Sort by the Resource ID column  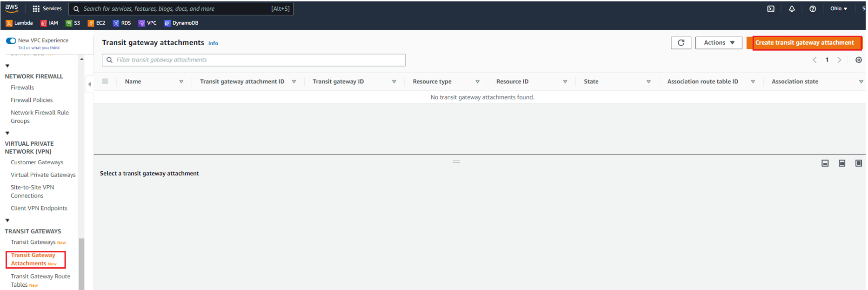(x=565, y=82)
